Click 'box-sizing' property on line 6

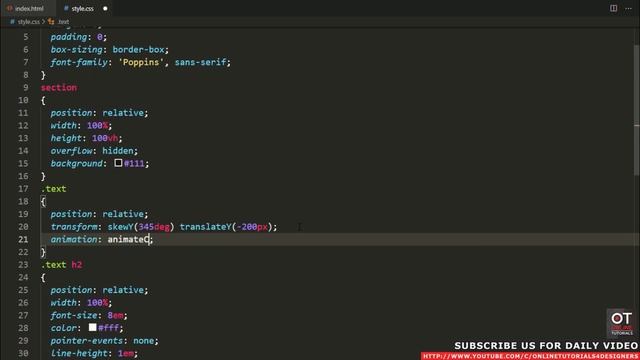76,49
